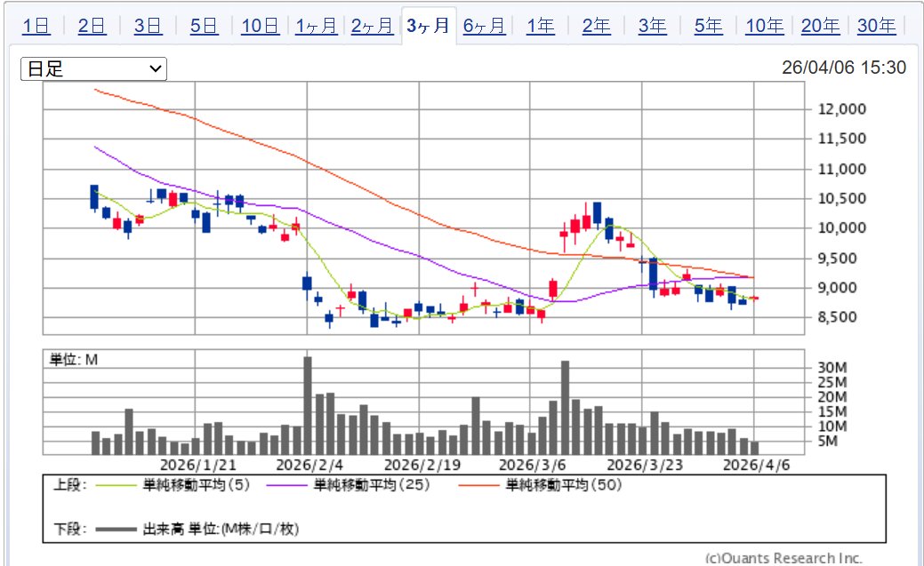Click the 2026/3/6 date label
This screenshot has height=566, width=924.
[532, 465]
